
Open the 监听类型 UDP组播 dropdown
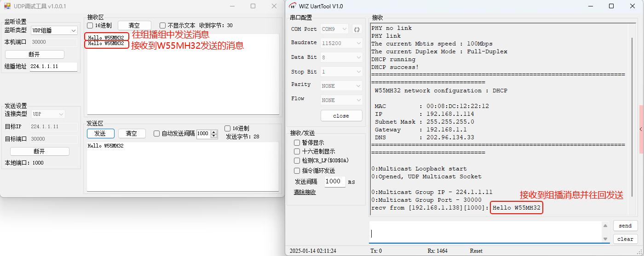54,30
